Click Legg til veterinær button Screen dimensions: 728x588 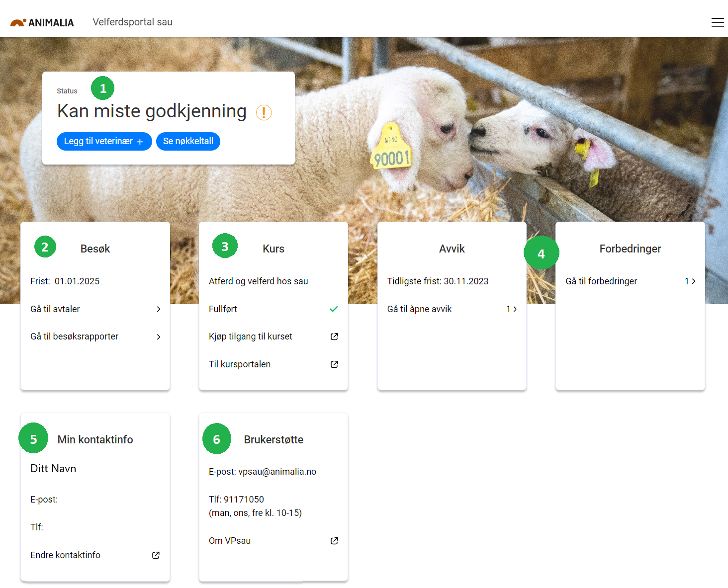[104, 142]
